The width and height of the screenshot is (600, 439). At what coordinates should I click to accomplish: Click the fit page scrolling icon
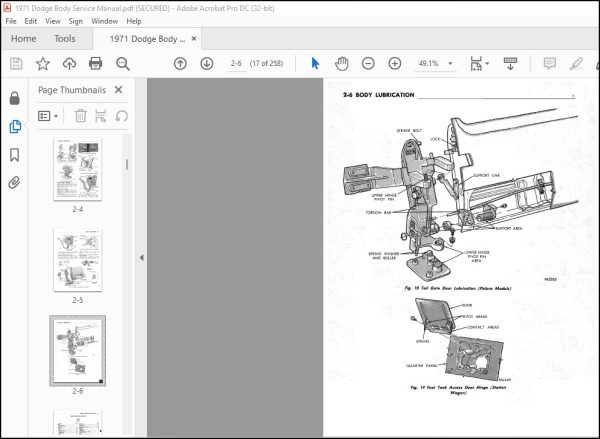476,64
